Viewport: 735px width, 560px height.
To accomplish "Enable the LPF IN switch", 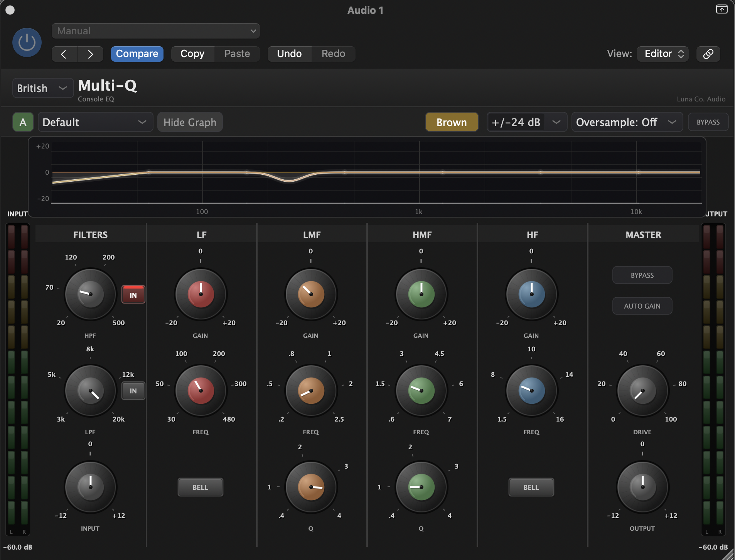I will (133, 391).
